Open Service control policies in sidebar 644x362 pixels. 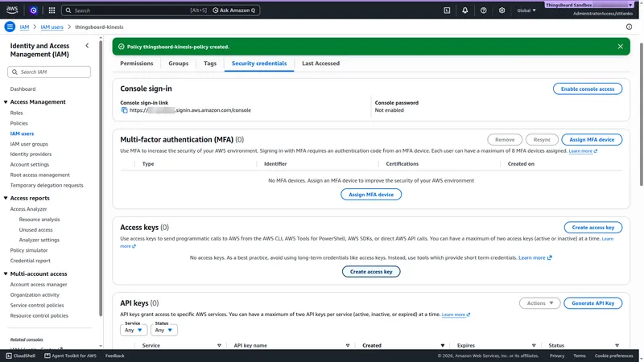[37, 306]
